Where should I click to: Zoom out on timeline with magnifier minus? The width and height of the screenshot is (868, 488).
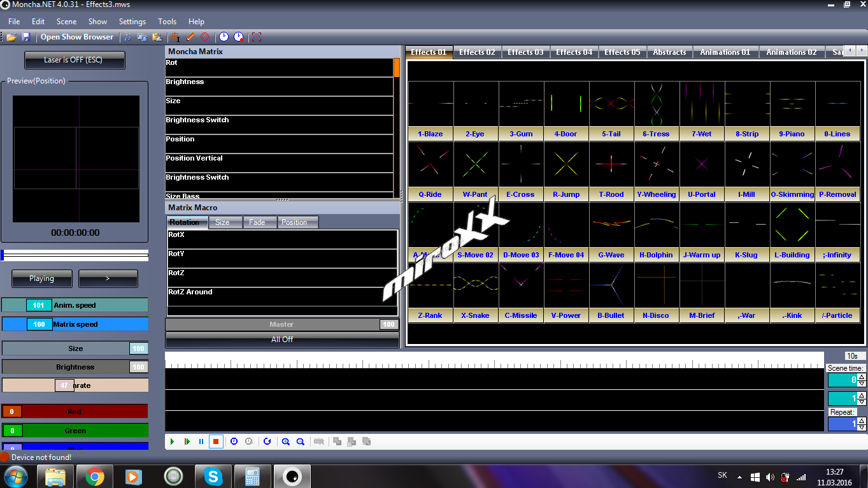click(x=300, y=441)
